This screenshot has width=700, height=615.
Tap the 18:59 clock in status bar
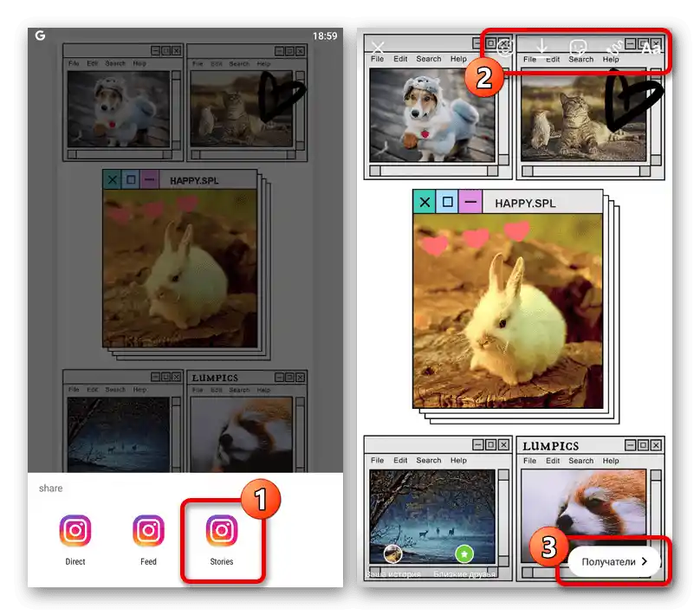[x=325, y=36]
